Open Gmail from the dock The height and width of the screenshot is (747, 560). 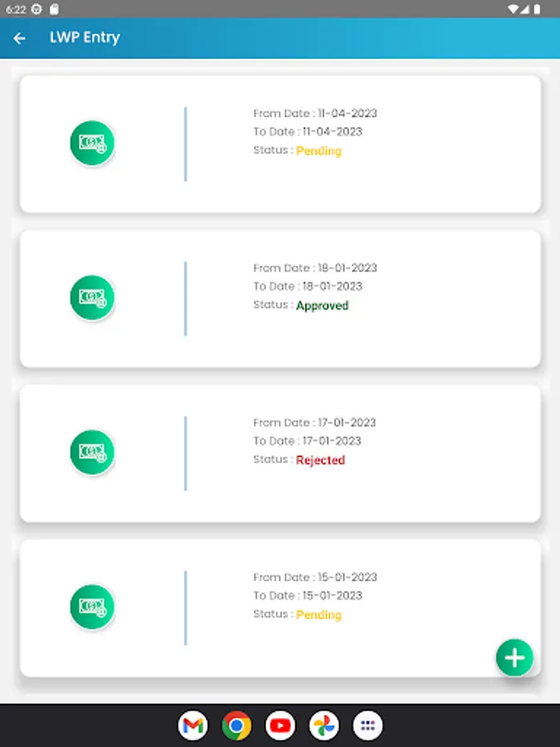(x=192, y=726)
